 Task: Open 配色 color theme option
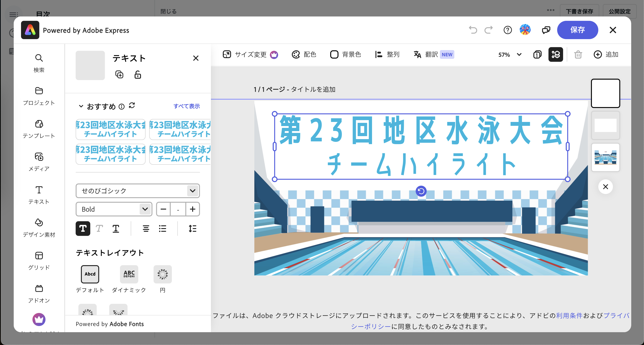click(x=304, y=54)
